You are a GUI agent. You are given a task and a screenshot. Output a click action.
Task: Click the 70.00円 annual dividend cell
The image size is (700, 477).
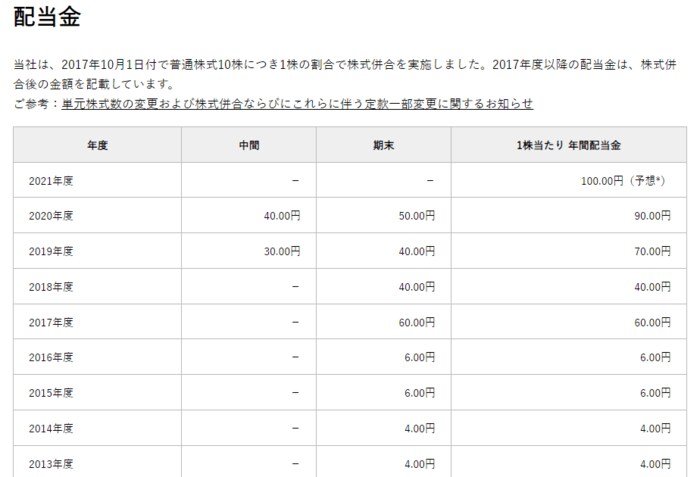coord(650,251)
